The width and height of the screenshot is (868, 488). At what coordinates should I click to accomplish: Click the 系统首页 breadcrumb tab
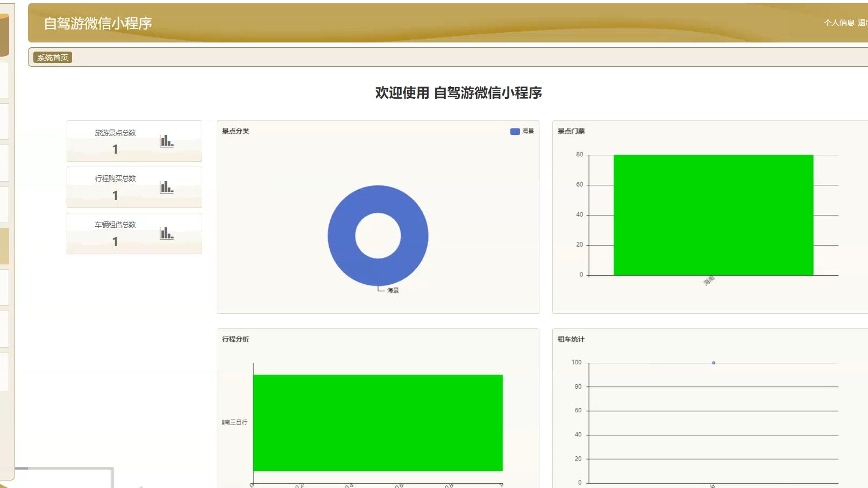[53, 58]
